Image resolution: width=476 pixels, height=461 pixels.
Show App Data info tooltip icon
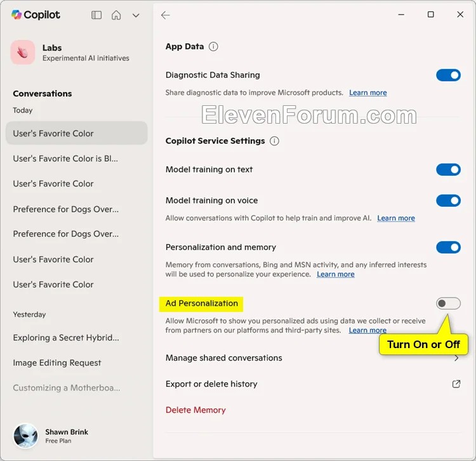(x=213, y=46)
